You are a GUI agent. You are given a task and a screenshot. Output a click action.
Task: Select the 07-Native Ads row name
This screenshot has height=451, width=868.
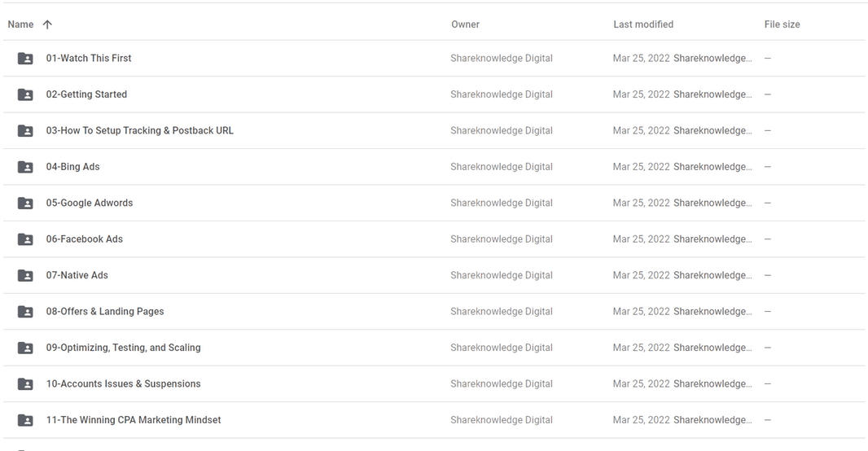pyautogui.click(x=77, y=275)
